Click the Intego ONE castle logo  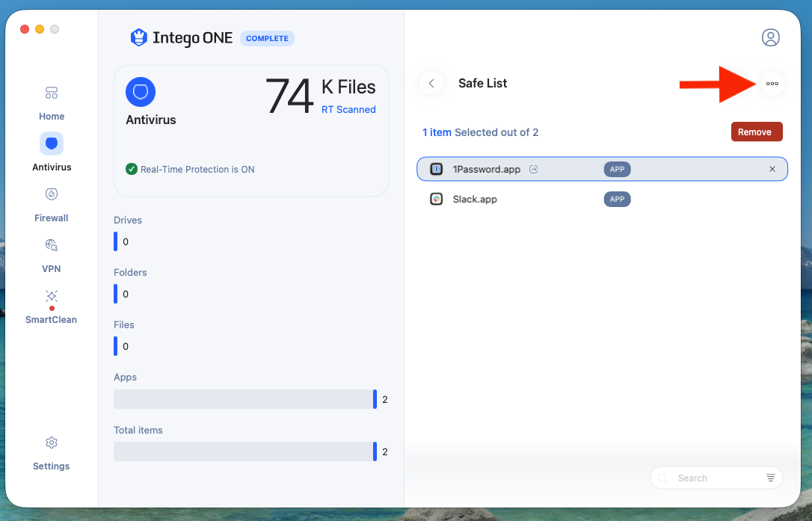click(x=139, y=37)
